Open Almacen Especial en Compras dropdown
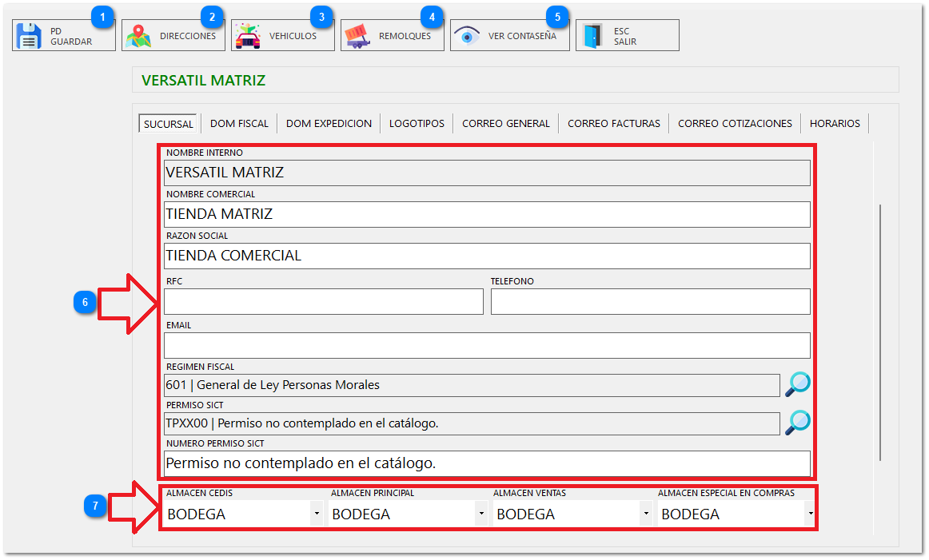Screen dimensions: 929x560 point(810,514)
